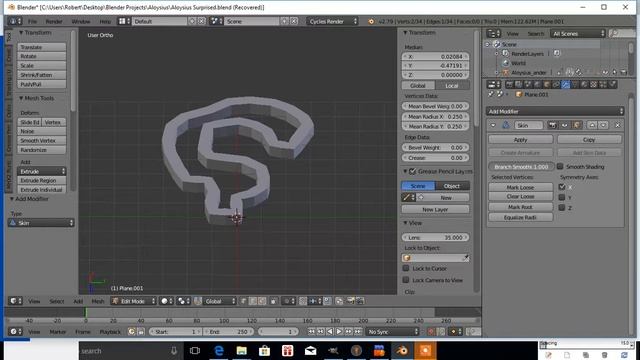Viewport: 640px width, 360px height.
Task: Jump to timeline start frame
Action: tap(311, 332)
